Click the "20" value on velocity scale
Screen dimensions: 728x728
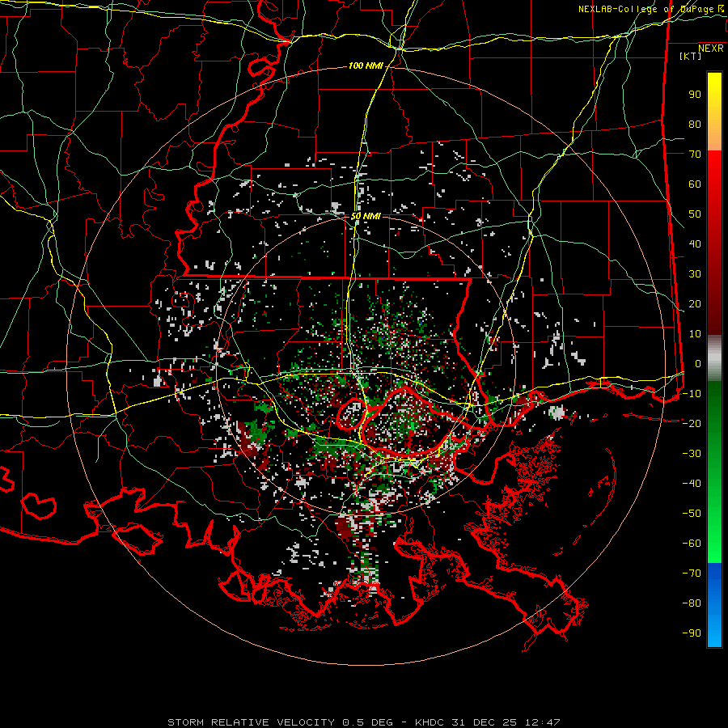(695, 304)
